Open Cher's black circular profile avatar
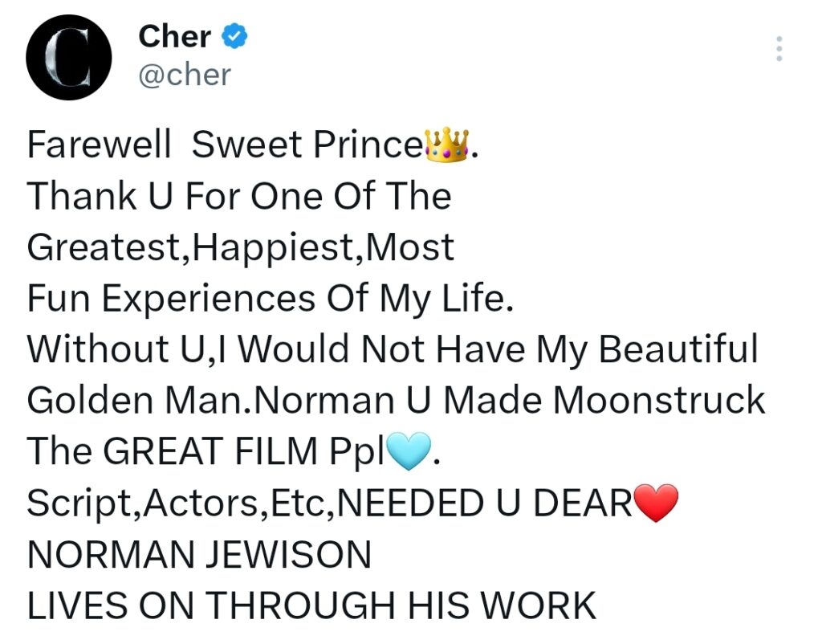822x644 pixels. [x=69, y=57]
